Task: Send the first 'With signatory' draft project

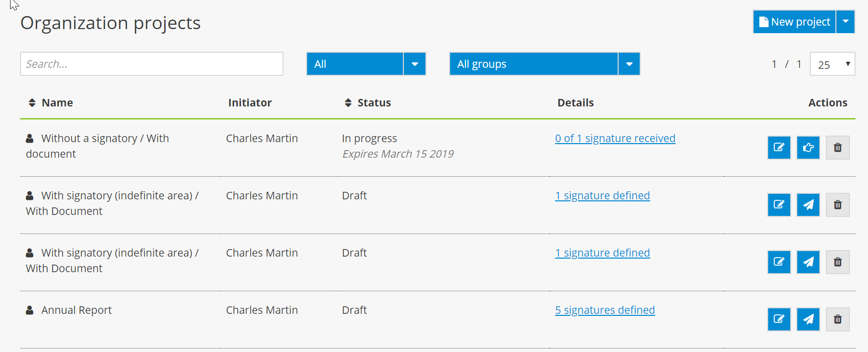Action: (808, 204)
